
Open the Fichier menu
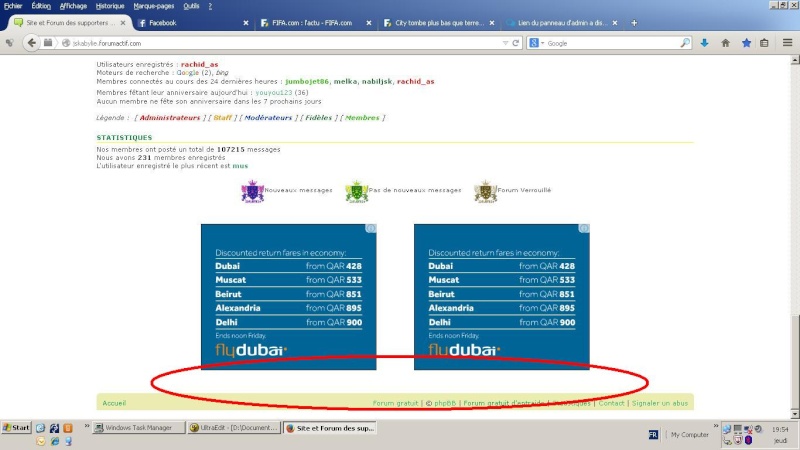[13, 6]
